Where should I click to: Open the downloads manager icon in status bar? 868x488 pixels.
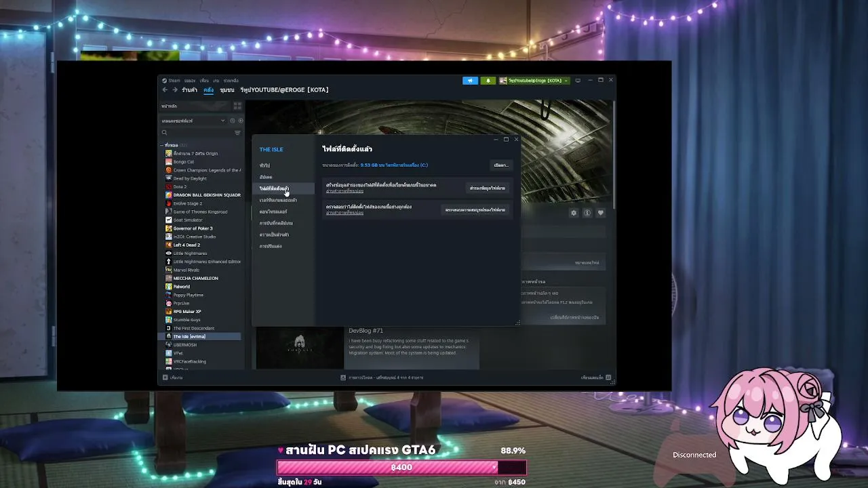click(343, 378)
